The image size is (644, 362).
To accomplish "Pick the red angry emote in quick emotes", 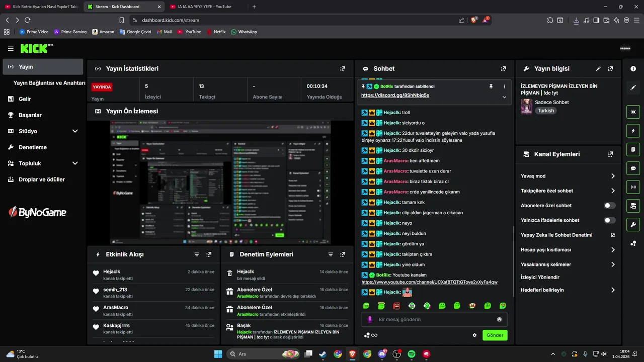I will 396,306.
